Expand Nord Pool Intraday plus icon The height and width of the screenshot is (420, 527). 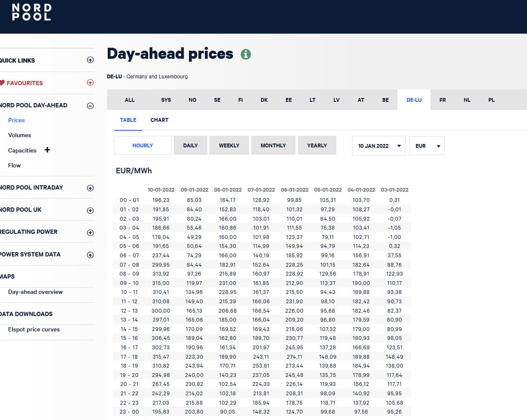pyautogui.click(x=90, y=188)
